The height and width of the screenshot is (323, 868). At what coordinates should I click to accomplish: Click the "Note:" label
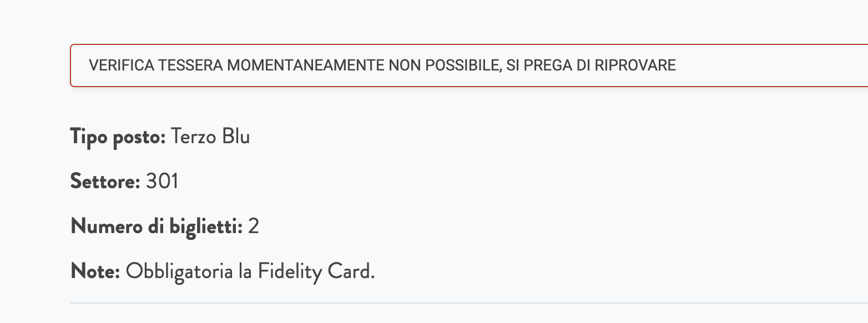click(95, 272)
